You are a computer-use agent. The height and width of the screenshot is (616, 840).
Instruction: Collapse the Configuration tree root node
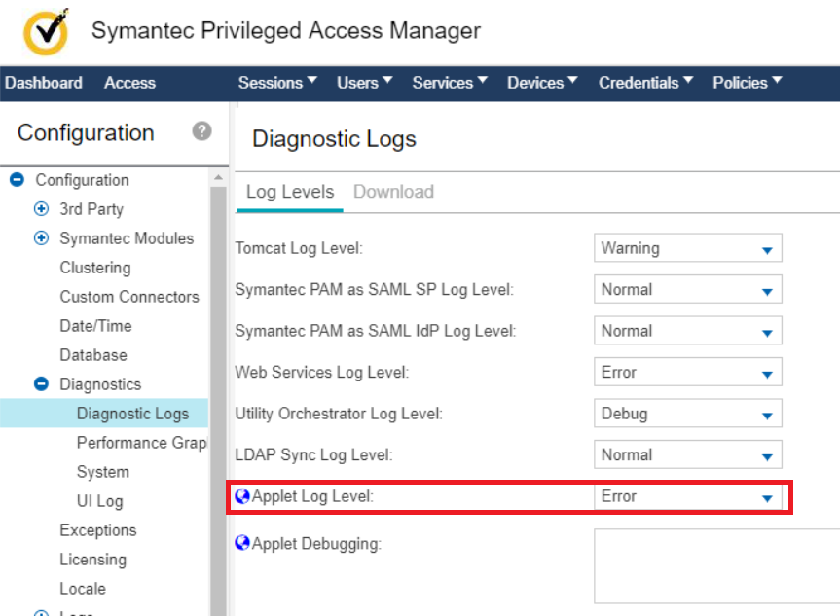click(x=17, y=180)
